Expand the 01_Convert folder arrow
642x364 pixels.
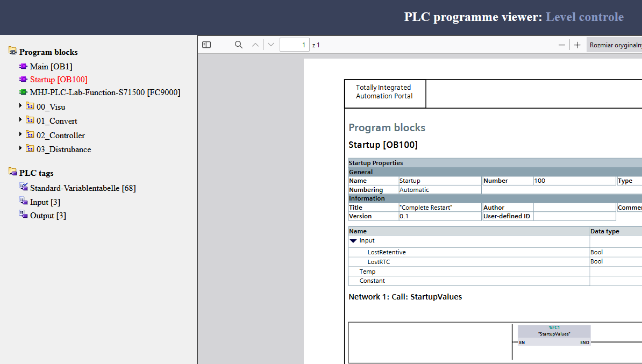click(20, 119)
